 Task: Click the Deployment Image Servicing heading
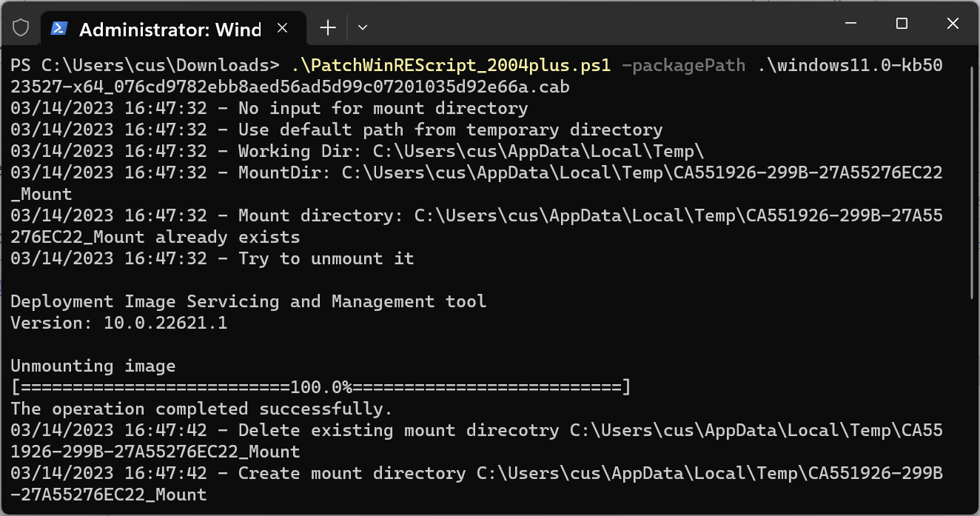248,301
